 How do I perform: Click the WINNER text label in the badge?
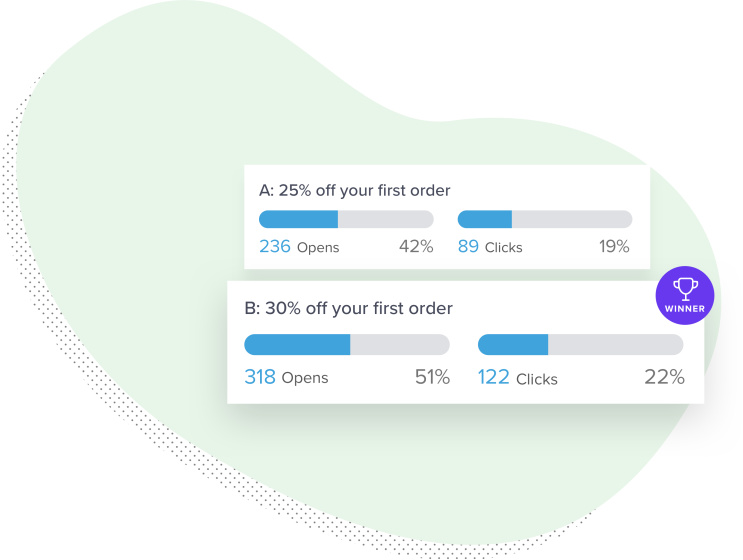click(685, 308)
